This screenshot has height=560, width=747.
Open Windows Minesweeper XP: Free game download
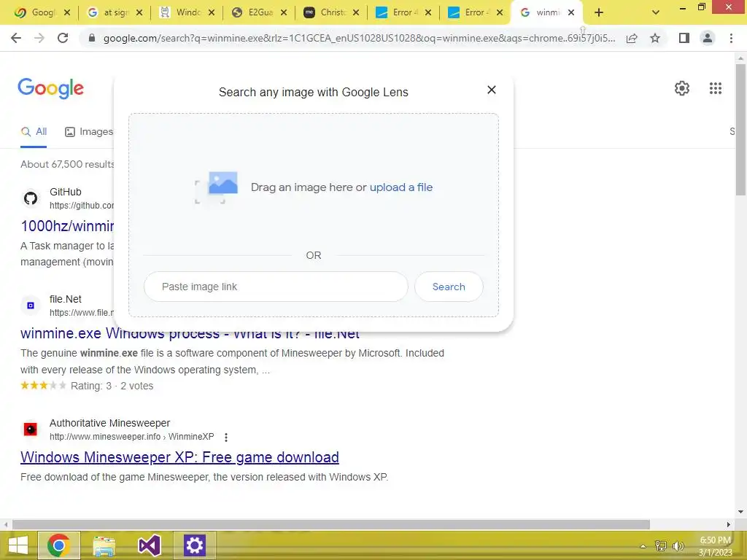click(179, 457)
